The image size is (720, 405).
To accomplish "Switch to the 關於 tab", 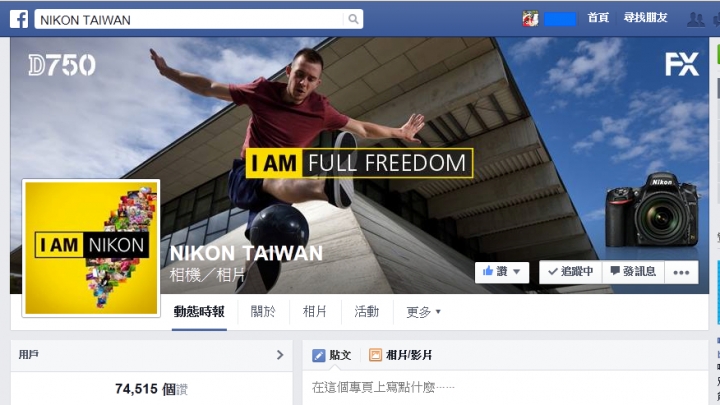I will [x=263, y=312].
